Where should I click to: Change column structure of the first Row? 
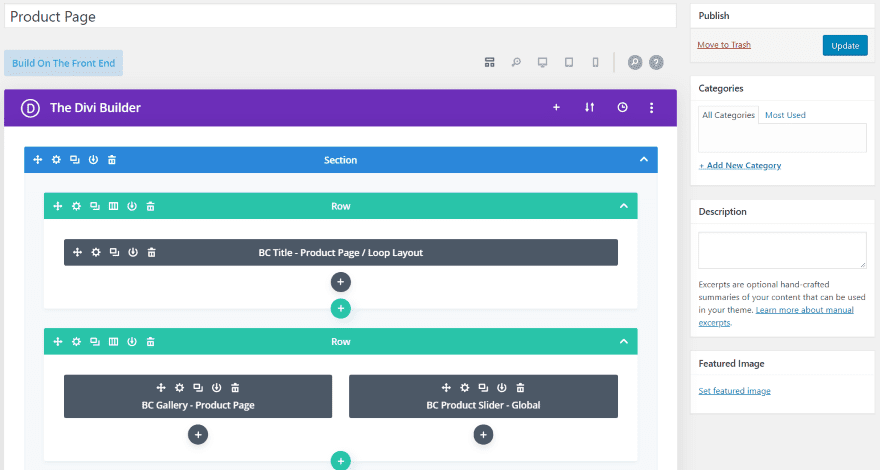click(x=113, y=206)
